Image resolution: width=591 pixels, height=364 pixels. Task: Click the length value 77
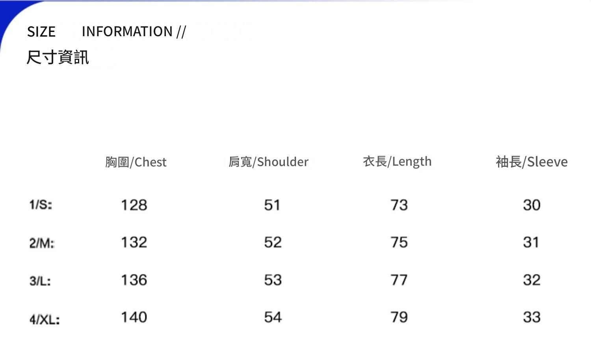coord(399,280)
